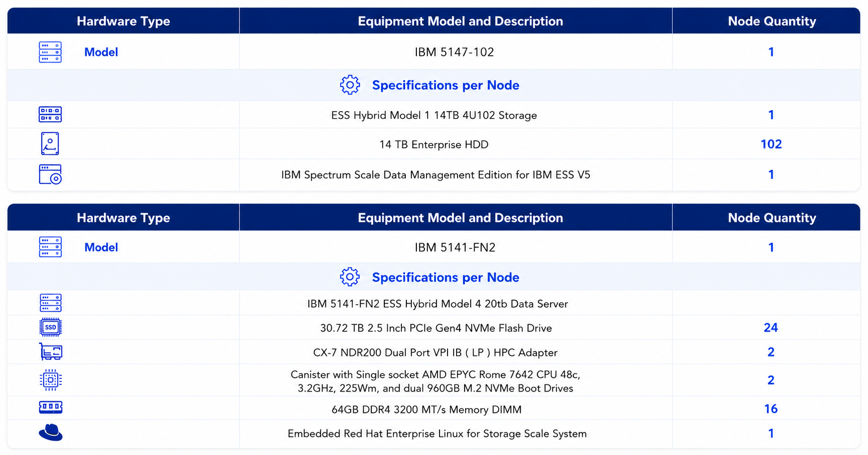The width and height of the screenshot is (868, 455).
Task: Click the software disc icon for IBM Spectrum Scale
Action: tap(50, 174)
